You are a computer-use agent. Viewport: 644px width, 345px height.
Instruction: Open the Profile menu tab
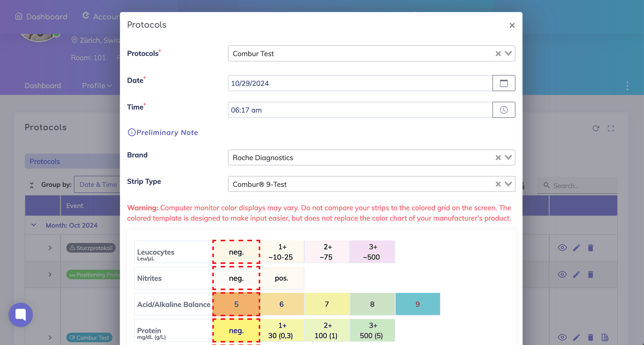[97, 86]
